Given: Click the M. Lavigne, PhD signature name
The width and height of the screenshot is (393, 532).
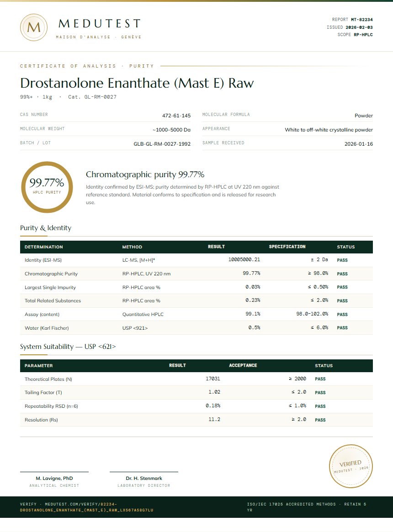Looking at the screenshot, I should coord(54,479).
